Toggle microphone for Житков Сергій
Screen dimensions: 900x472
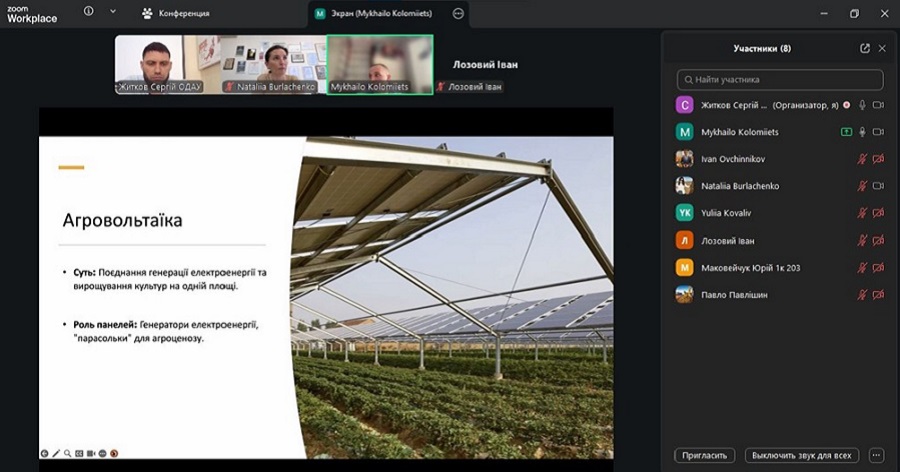[x=862, y=105]
